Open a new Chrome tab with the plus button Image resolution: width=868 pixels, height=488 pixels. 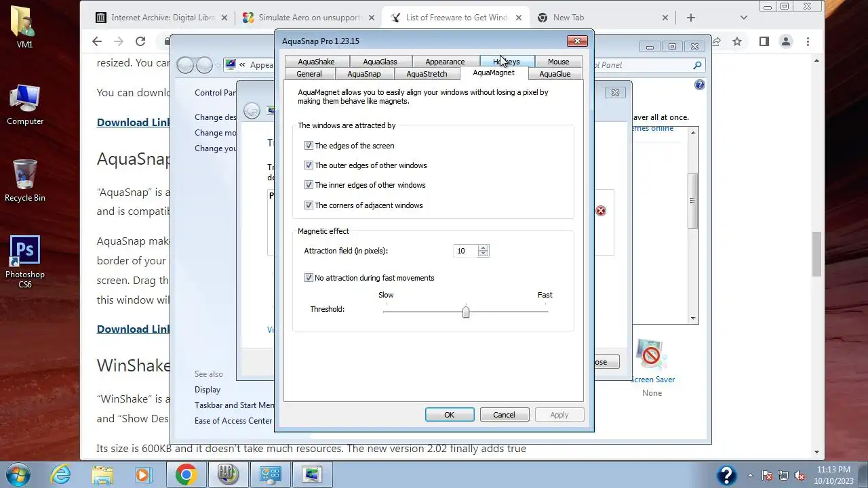(691, 18)
